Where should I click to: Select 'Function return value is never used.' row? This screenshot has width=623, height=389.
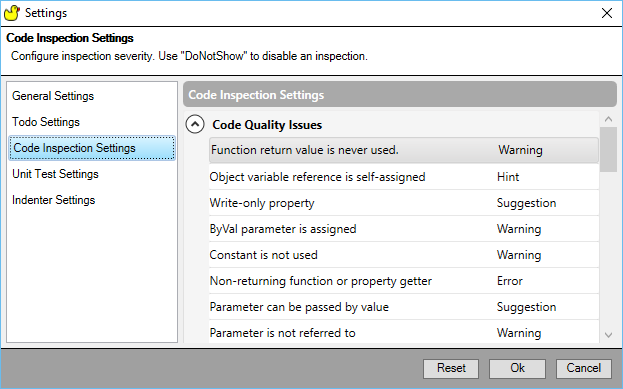pyautogui.click(x=404, y=150)
